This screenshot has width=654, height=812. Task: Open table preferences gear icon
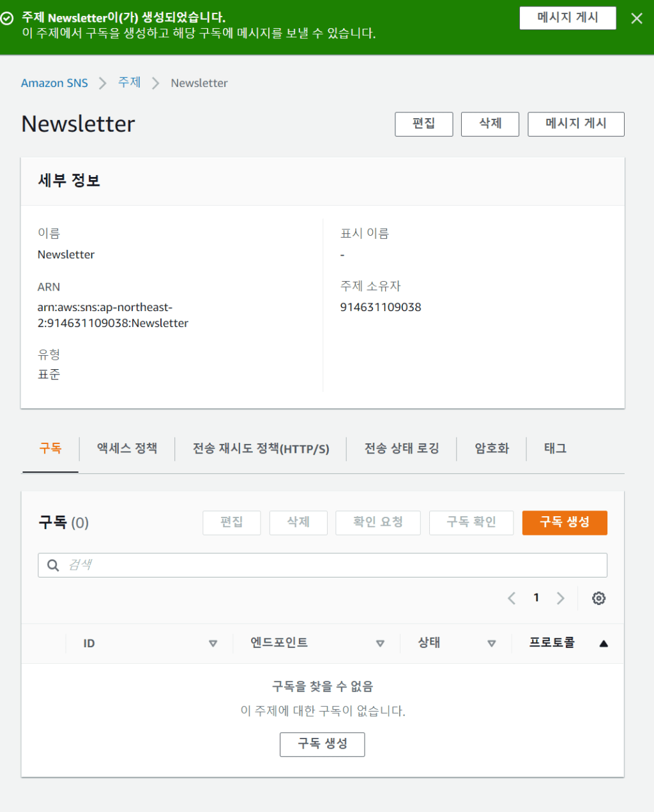(x=598, y=598)
